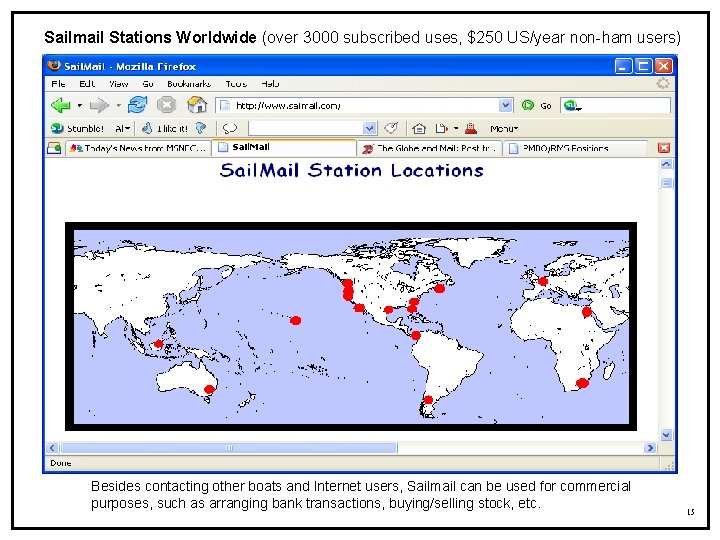Click the Panama station red dot
Screen dimensions: 720x540
(416, 335)
